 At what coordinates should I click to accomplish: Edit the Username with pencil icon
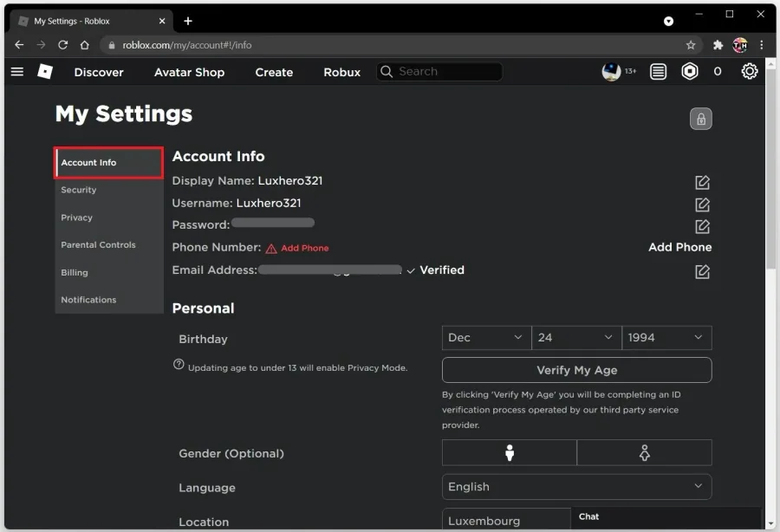pos(702,204)
